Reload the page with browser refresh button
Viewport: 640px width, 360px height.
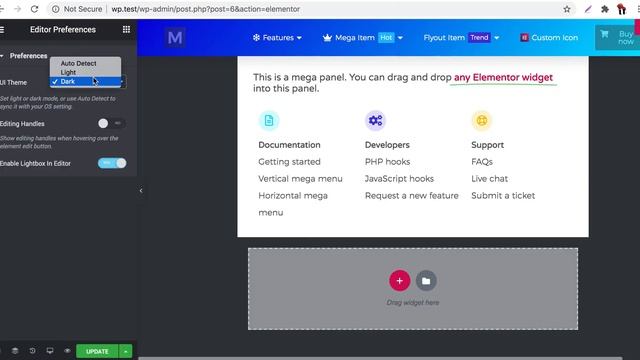click(x=34, y=9)
